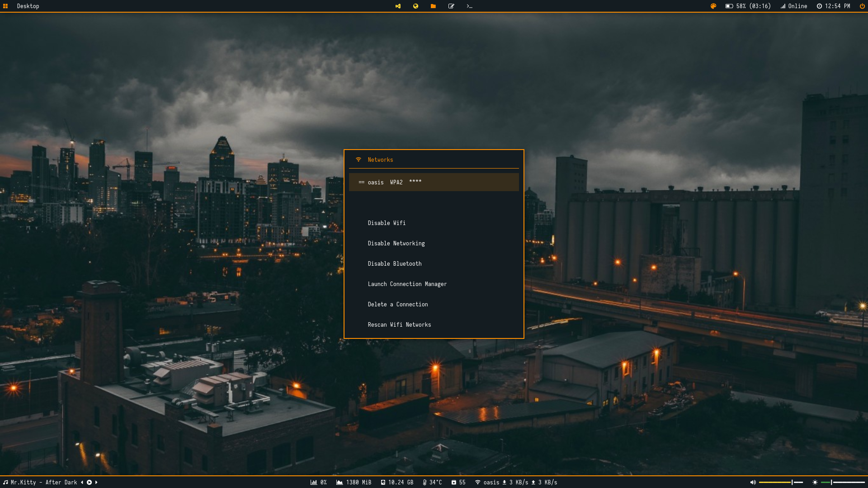Choose Delete a Connection
Screen dimensions: 868x488
pyautogui.click(x=397, y=305)
